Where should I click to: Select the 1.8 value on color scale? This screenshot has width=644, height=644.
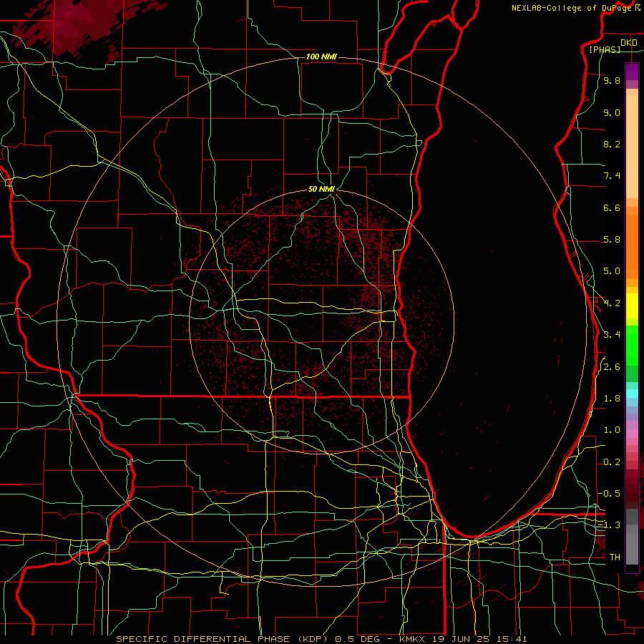tap(612, 399)
